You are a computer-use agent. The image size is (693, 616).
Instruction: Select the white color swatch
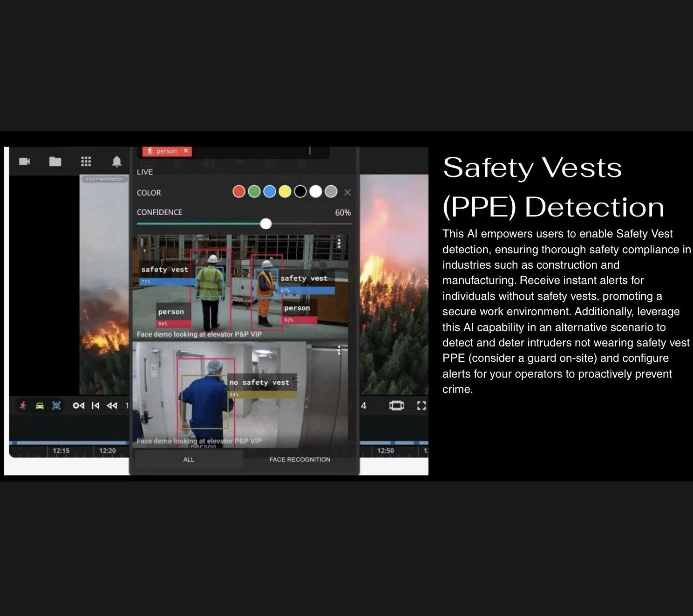point(316,191)
